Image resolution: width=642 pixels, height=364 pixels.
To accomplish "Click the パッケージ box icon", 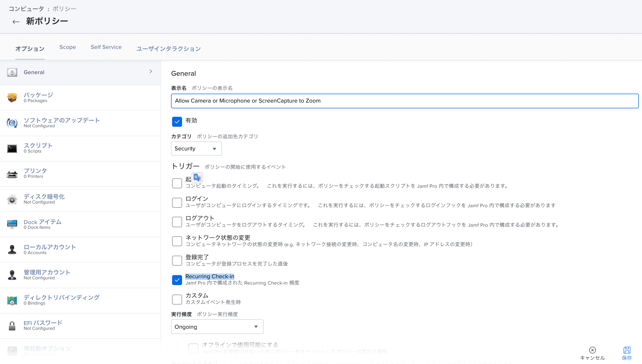I will pos(12,98).
